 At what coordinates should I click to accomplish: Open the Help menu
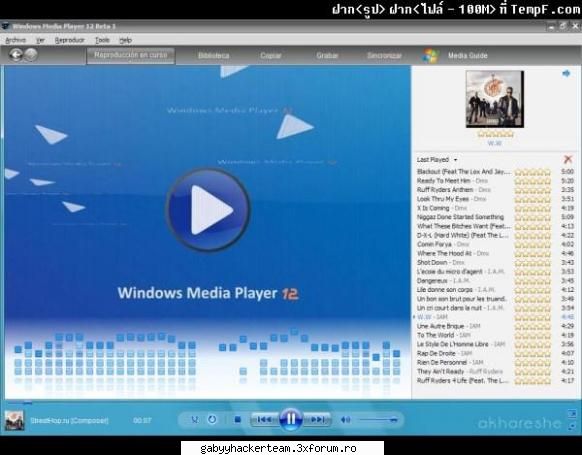tap(125, 40)
